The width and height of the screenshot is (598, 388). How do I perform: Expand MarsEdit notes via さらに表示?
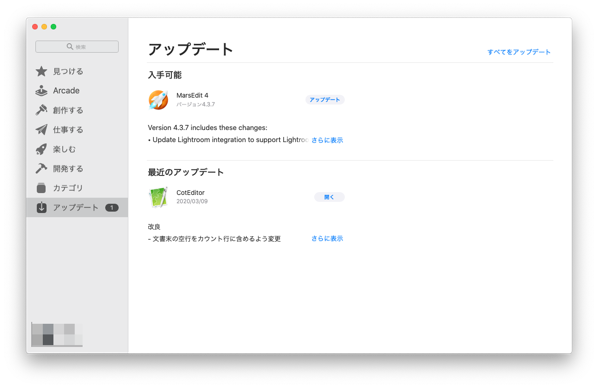[x=327, y=140]
